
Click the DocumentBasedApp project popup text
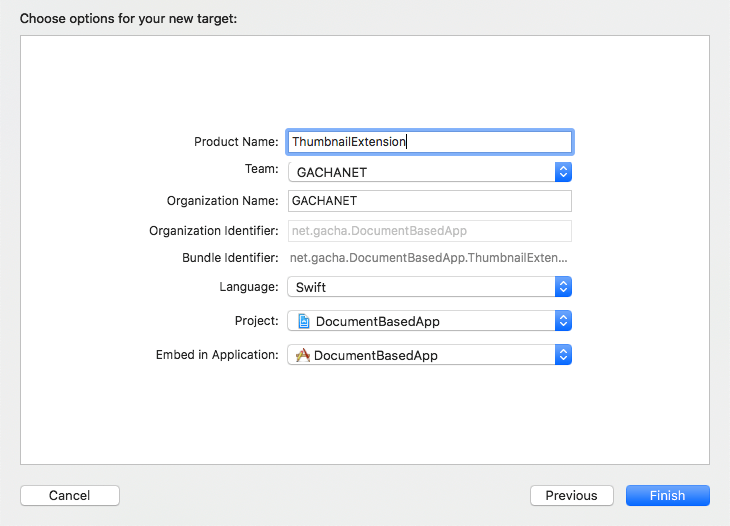point(378,321)
